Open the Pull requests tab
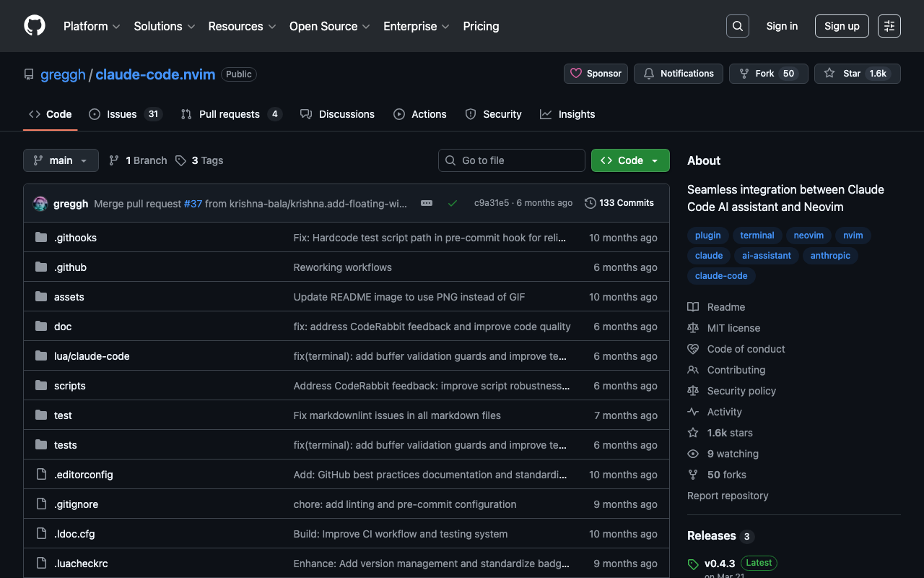Viewport: 924px width, 578px height. [x=229, y=114]
